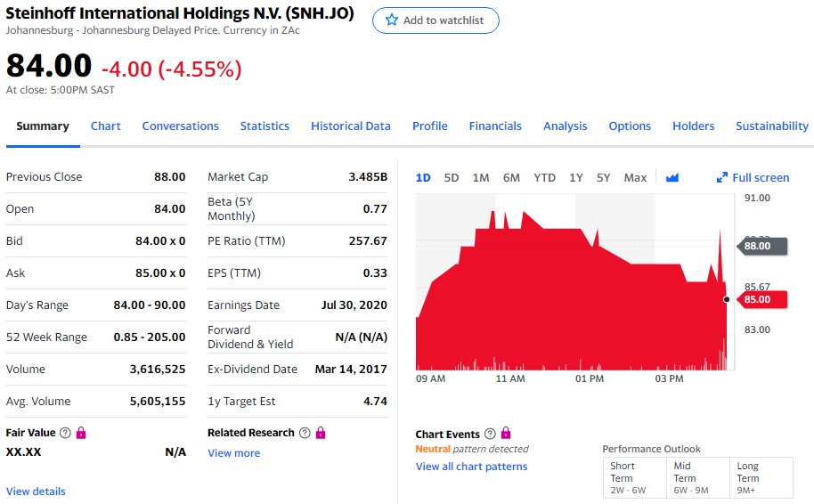Select the 5Y chart range
Screen dimensions: 814x504
tap(603, 178)
